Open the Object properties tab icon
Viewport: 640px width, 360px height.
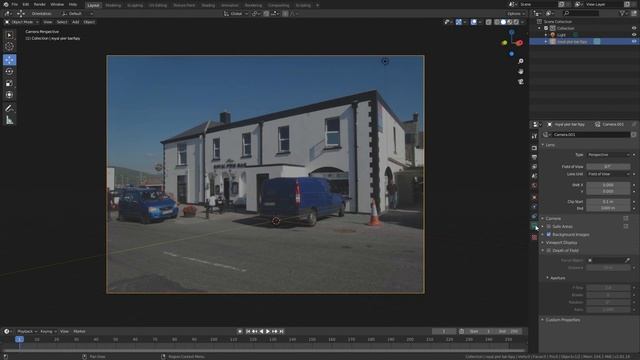tap(534, 197)
